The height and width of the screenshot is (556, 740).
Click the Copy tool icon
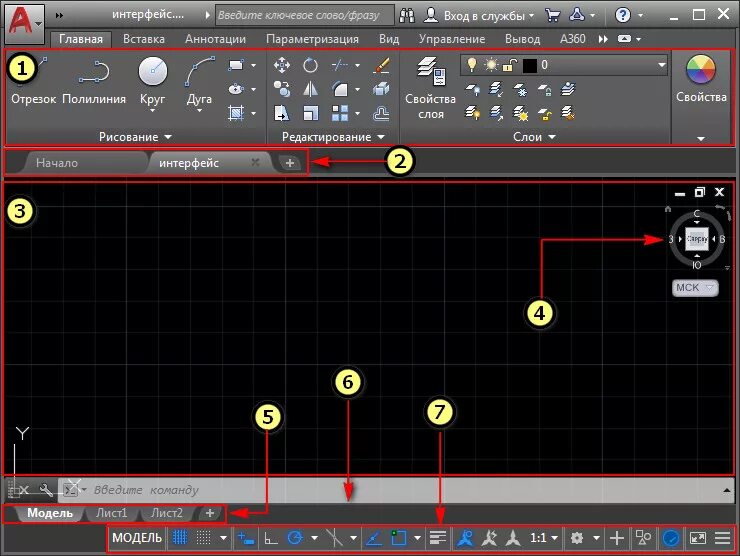coord(282,89)
